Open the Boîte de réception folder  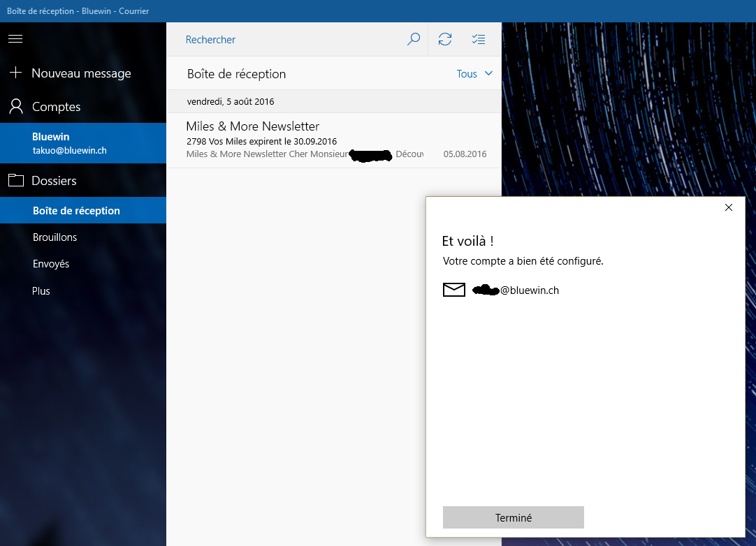coord(76,211)
